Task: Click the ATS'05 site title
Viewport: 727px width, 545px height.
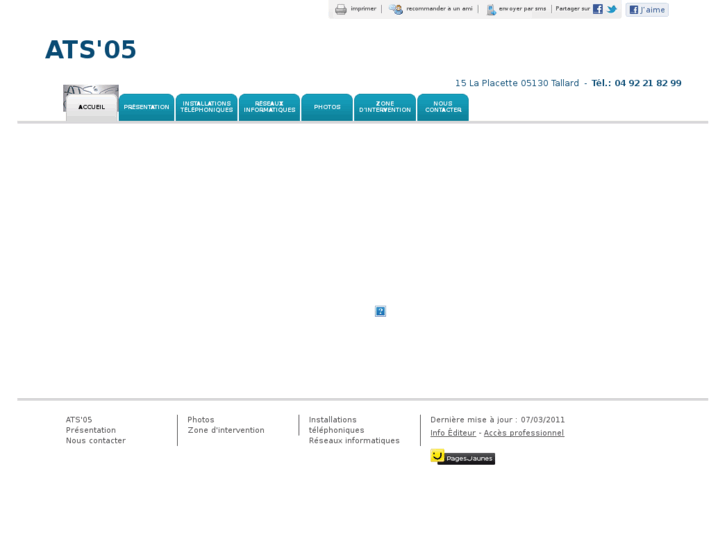Action: (x=90, y=50)
